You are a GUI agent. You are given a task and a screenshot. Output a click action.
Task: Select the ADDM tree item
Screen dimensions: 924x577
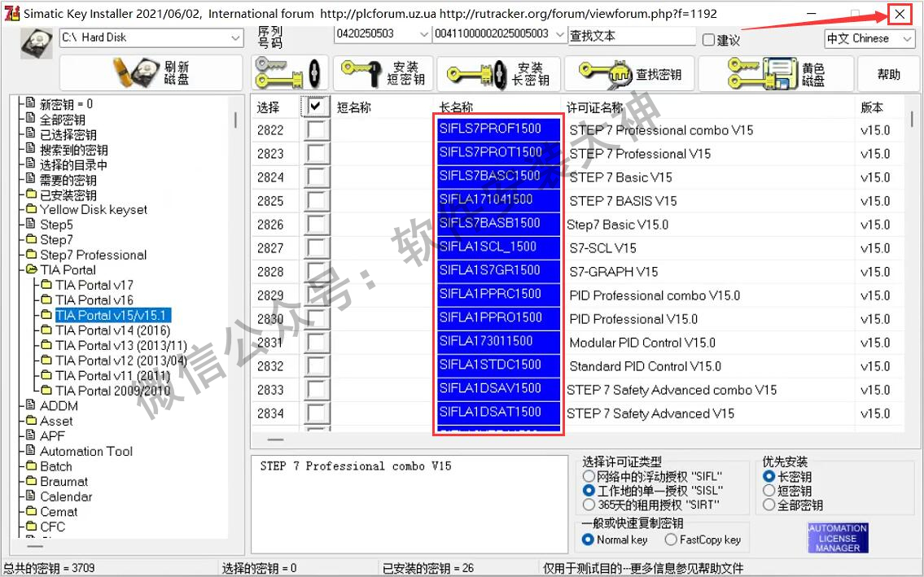point(59,406)
